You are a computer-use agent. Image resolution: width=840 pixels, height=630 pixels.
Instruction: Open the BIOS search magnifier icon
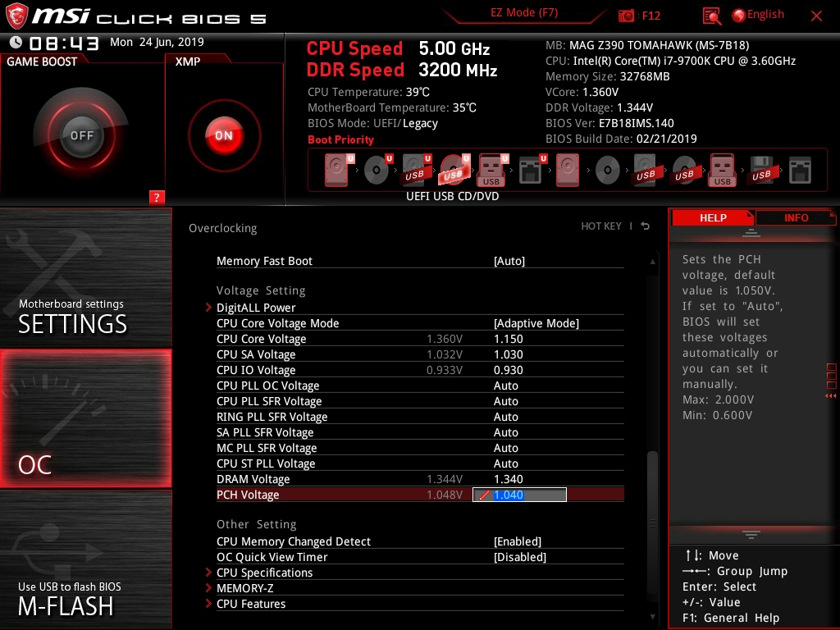click(711, 16)
